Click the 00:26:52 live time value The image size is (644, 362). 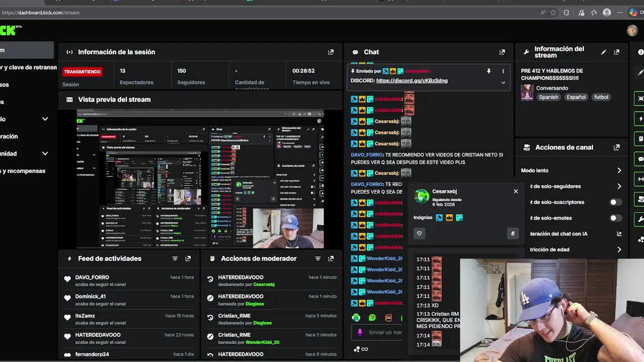pos(303,71)
